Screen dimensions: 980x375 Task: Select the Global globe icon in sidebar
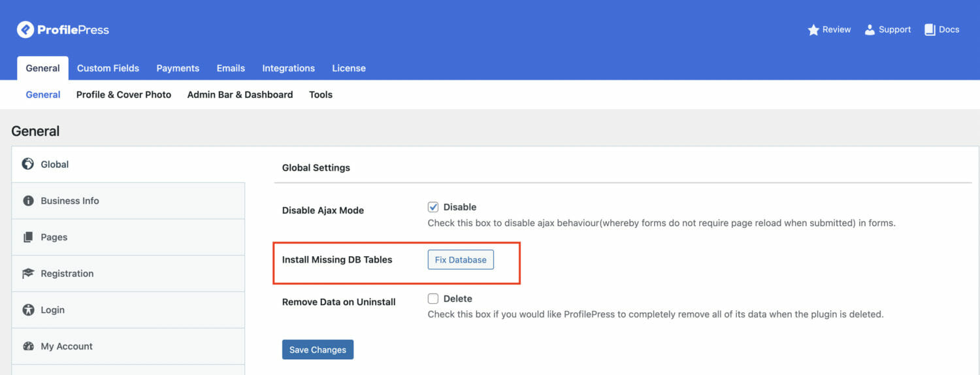(x=28, y=164)
